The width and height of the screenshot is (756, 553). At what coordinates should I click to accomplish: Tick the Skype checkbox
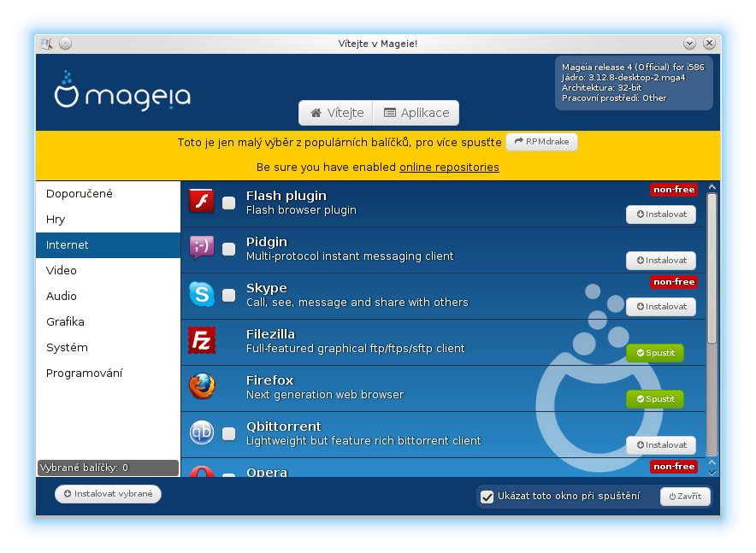click(228, 295)
